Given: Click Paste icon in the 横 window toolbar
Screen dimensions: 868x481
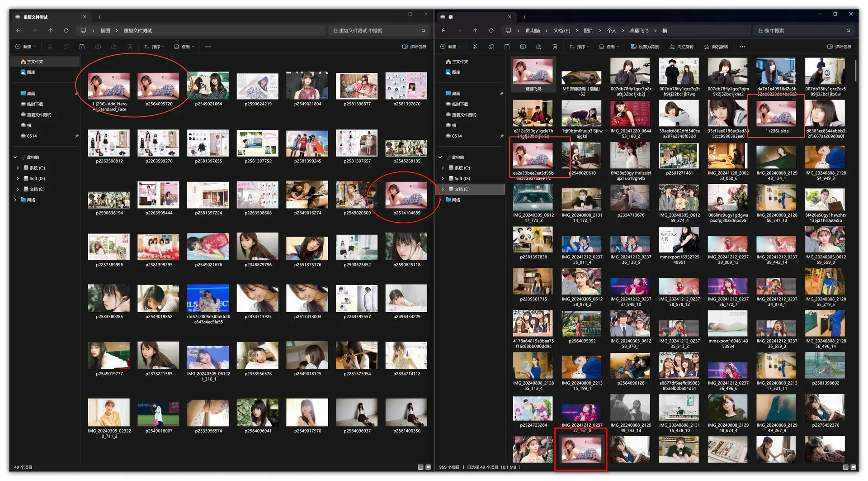Looking at the screenshot, I should 507,47.
